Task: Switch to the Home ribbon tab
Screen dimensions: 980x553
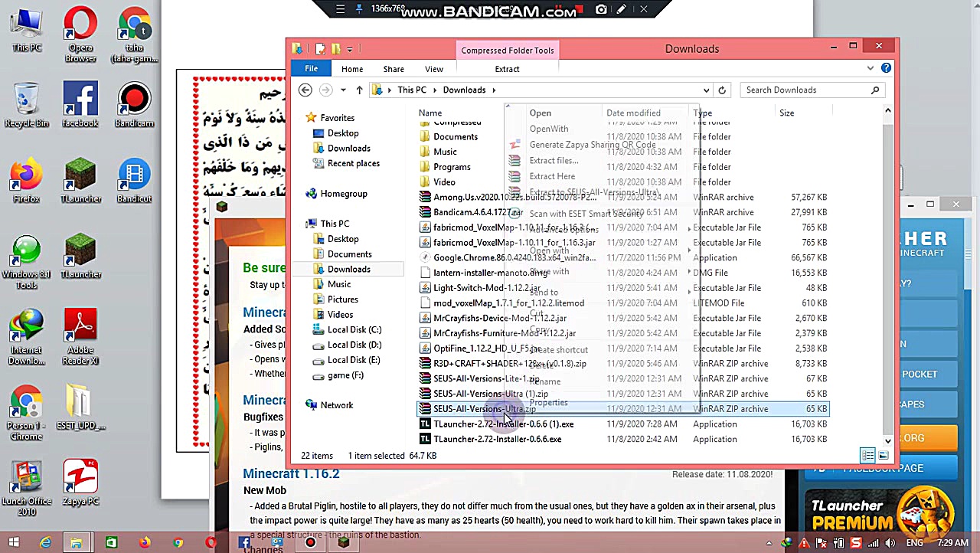Action: pyautogui.click(x=352, y=69)
